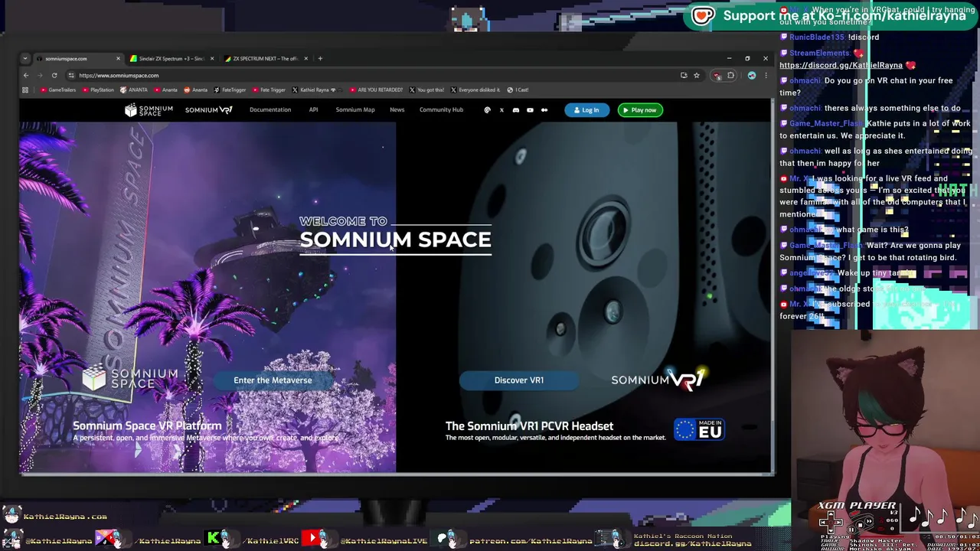The image size is (980, 551).
Task: Open the ANANTA bookmark in capitals
Action: 134,90
